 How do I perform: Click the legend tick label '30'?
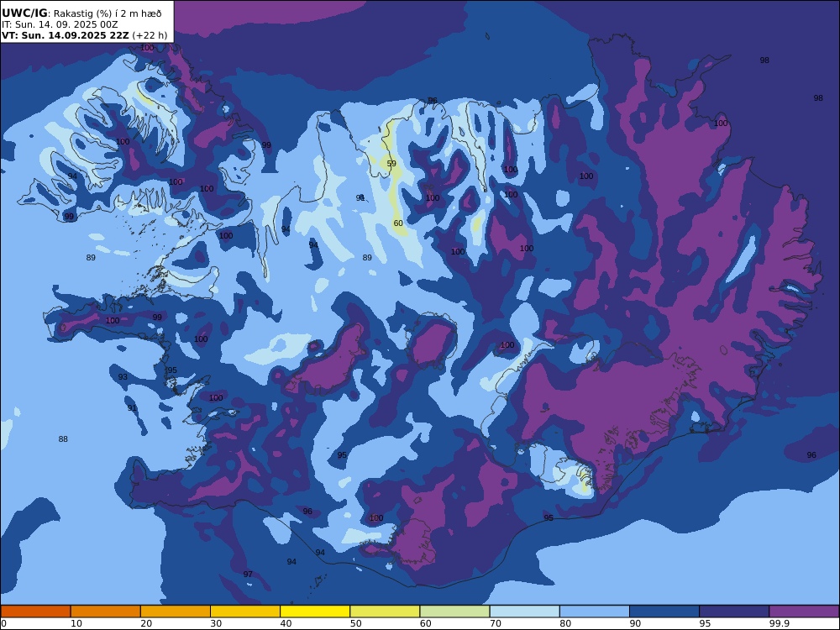tap(216, 623)
